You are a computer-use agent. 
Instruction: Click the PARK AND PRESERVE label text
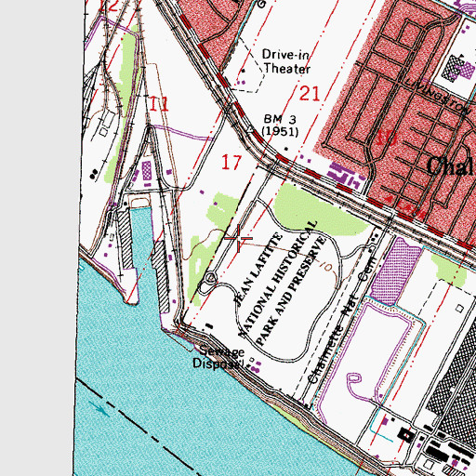pos(291,291)
